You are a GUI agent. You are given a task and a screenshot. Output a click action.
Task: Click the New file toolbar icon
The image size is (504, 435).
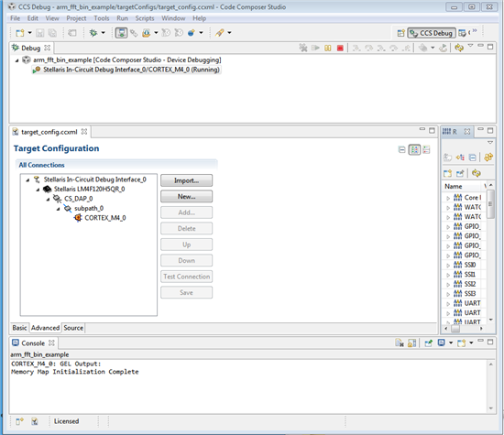pos(20,33)
